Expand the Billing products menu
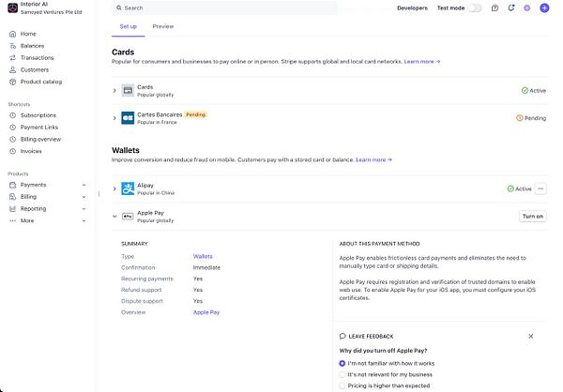This screenshot has width=563, height=392. [84, 197]
